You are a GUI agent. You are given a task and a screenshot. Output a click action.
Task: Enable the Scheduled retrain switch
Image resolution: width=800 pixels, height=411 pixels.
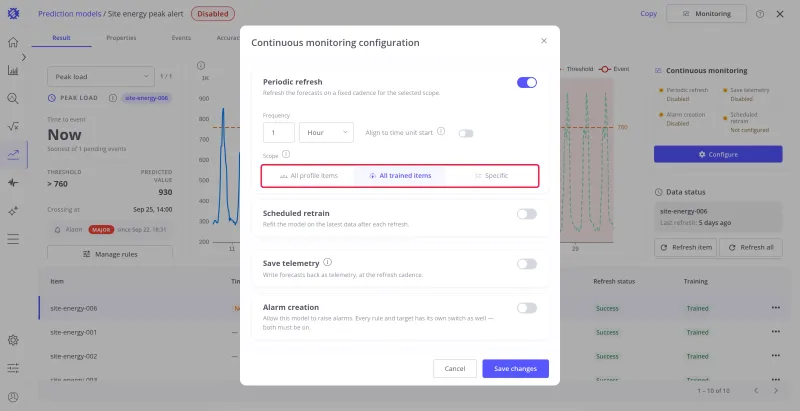point(527,214)
